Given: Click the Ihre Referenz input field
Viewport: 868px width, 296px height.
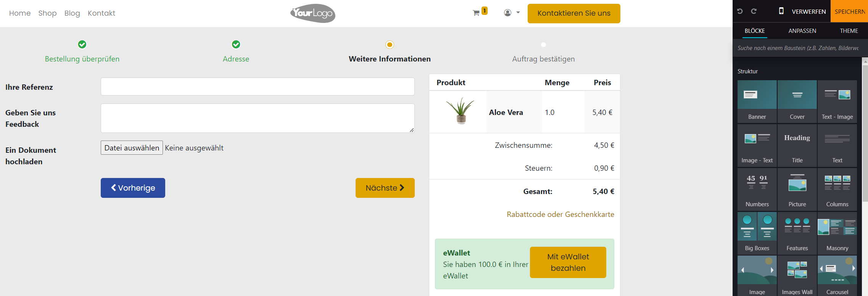Looking at the screenshot, I should click(x=258, y=87).
